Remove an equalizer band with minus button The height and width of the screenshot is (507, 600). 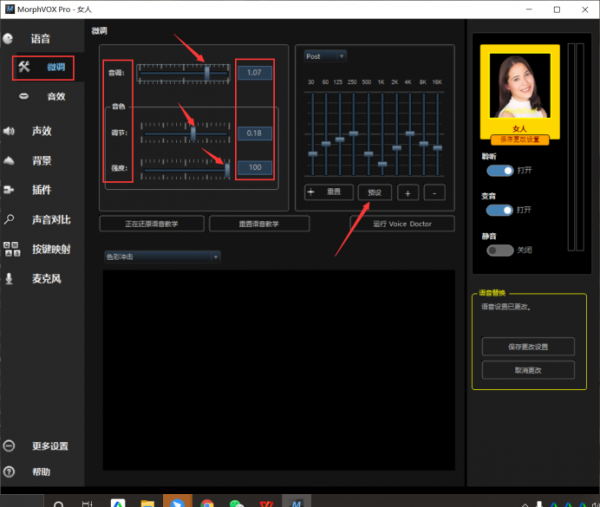click(435, 192)
